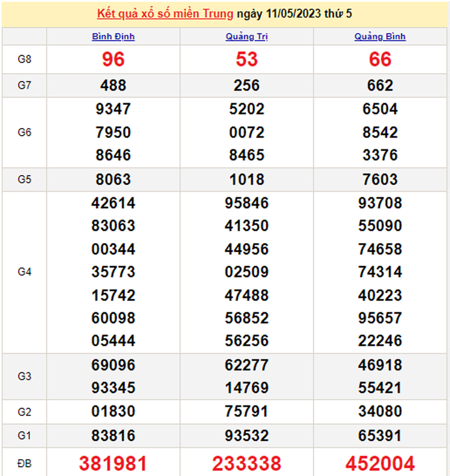This screenshot has height=476, width=450.
Task: Select the ĐB row label
Action: (24, 463)
